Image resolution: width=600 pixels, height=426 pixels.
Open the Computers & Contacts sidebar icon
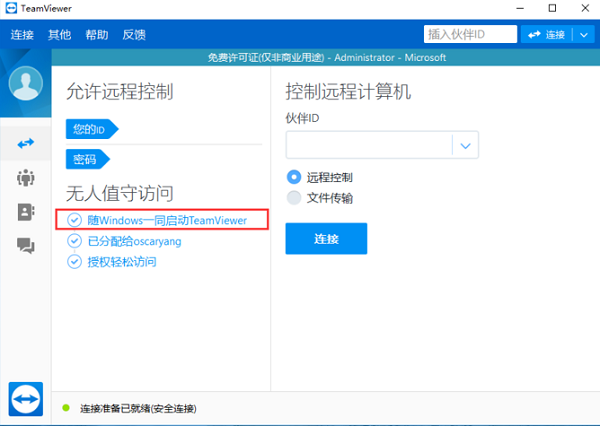[25, 212]
